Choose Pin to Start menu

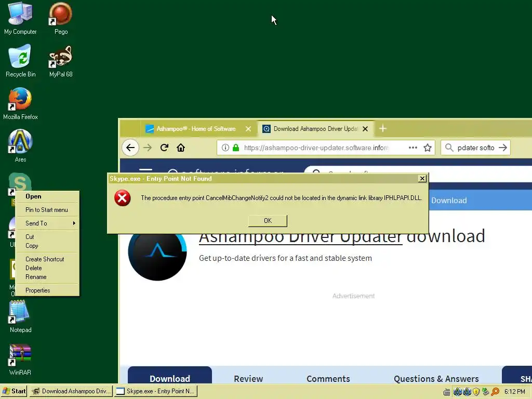pos(47,210)
